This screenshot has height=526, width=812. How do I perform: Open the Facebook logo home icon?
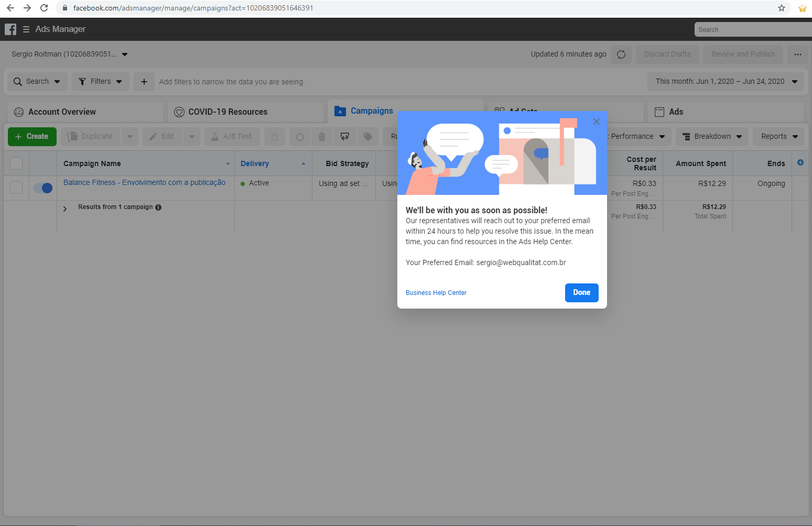pos(10,29)
